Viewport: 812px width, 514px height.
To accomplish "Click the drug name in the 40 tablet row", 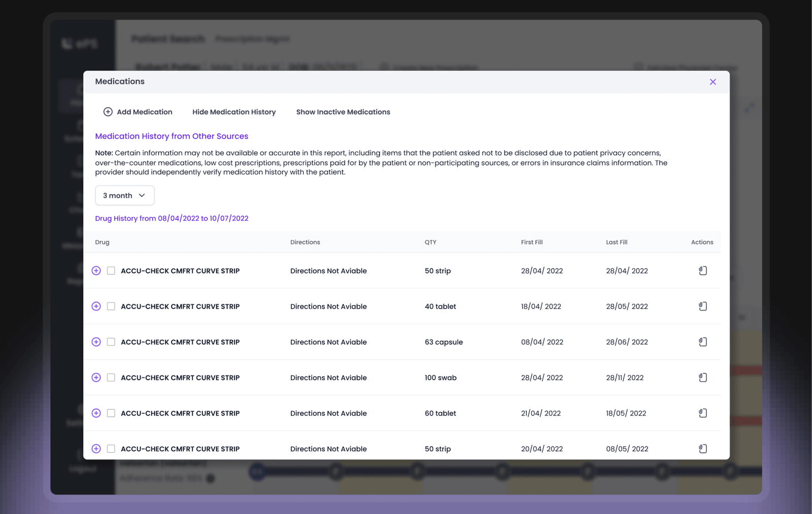I will [x=180, y=306].
